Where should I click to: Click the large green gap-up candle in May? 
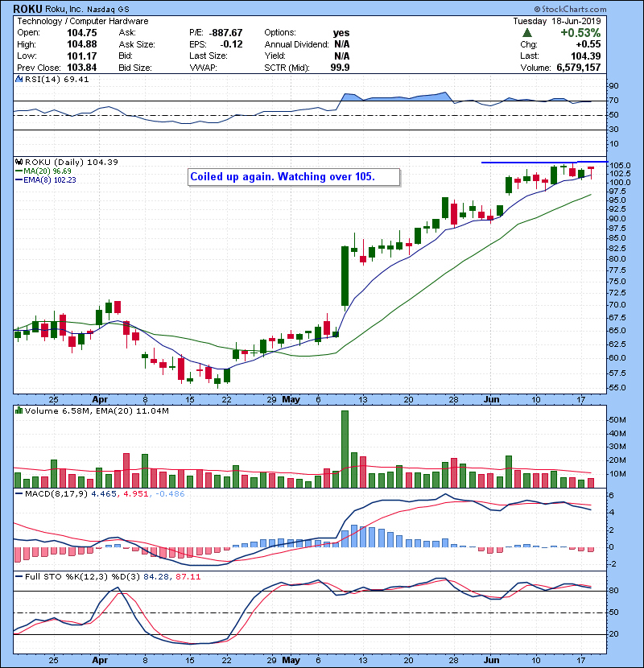point(345,276)
